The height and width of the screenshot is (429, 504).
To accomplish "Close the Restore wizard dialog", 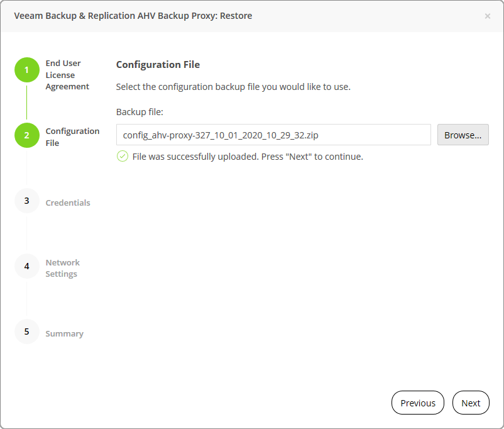I will (x=488, y=16).
